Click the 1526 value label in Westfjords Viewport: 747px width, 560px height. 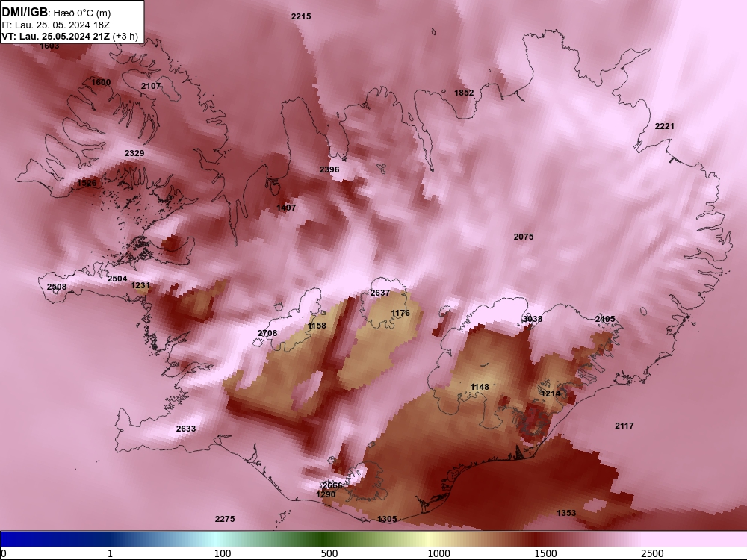point(87,184)
